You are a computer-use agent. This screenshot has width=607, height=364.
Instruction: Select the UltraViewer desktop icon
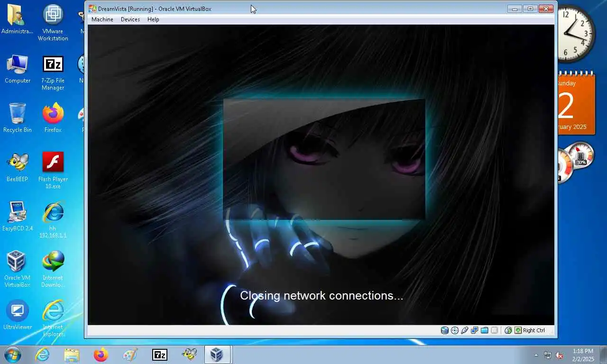[18, 315]
